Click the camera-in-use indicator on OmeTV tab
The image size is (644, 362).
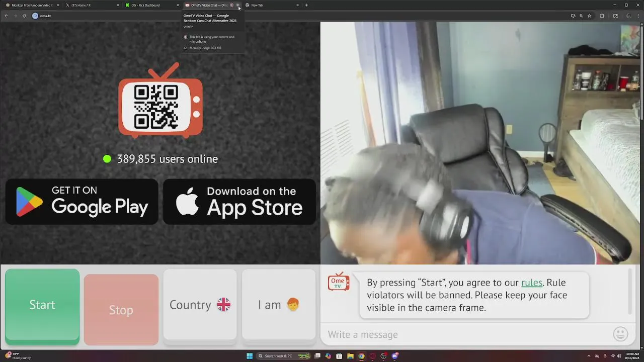click(x=231, y=5)
